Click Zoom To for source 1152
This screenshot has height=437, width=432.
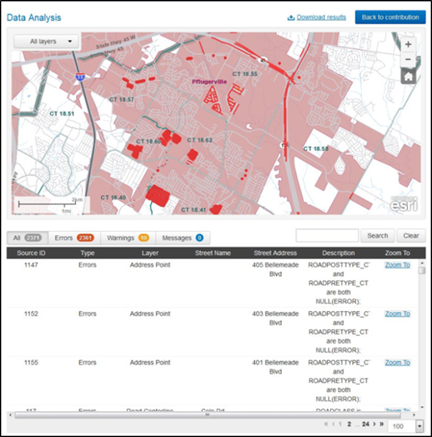click(398, 314)
